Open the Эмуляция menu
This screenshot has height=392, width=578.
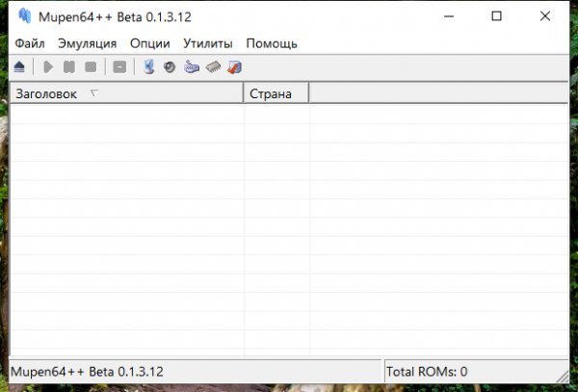(x=87, y=43)
